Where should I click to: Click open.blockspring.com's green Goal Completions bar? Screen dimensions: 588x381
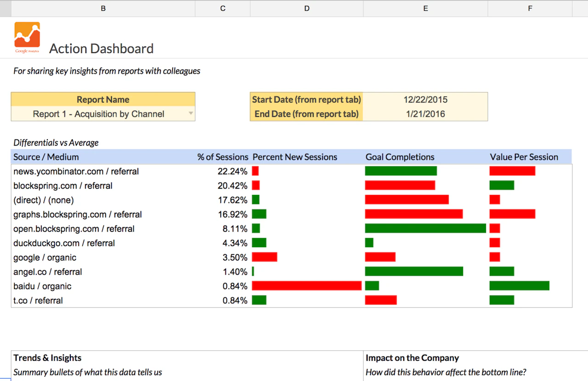tap(425, 228)
